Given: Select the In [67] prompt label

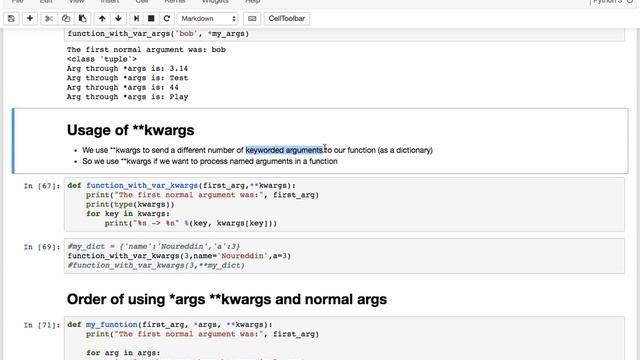Looking at the screenshot, I should tap(42, 186).
